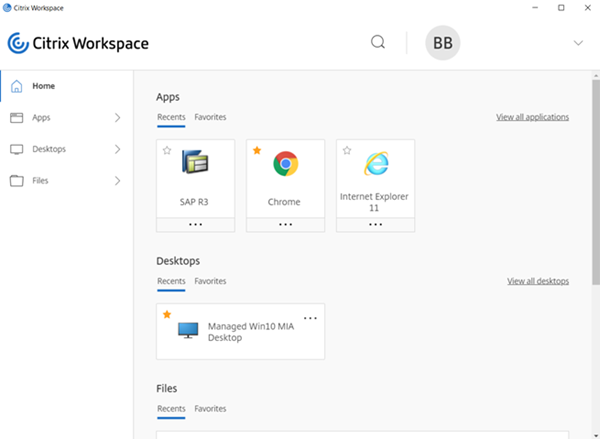Launch the Chrome app icon
Screen dimensions: 600x439
286,165
